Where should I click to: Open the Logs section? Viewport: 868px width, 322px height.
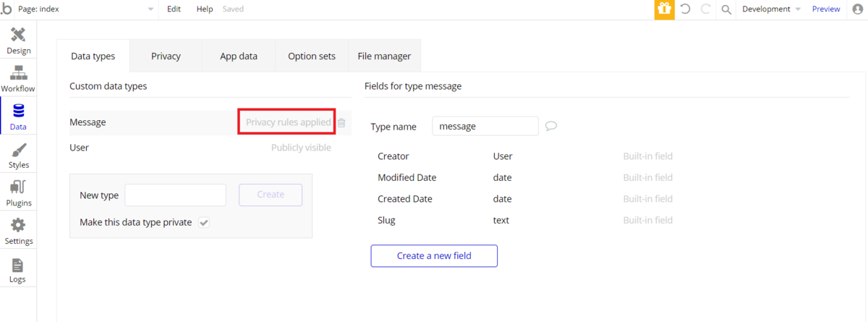[18, 269]
